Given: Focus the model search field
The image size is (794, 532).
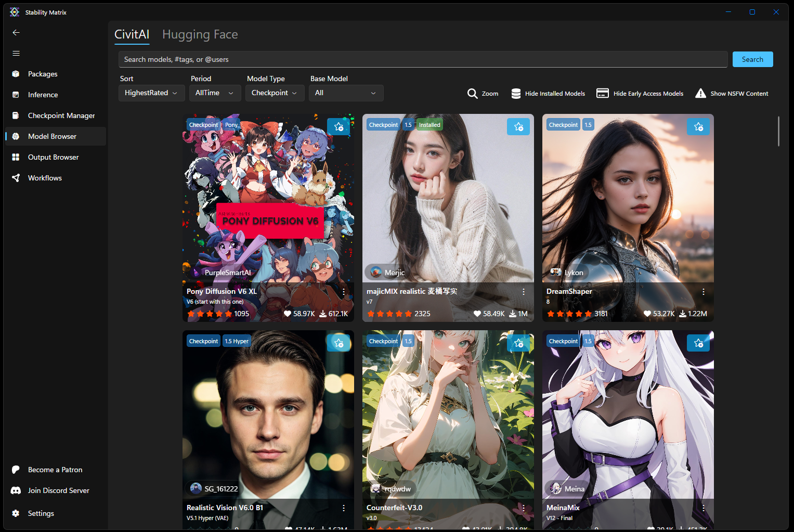Looking at the screenshot, I should pos(423,59).
